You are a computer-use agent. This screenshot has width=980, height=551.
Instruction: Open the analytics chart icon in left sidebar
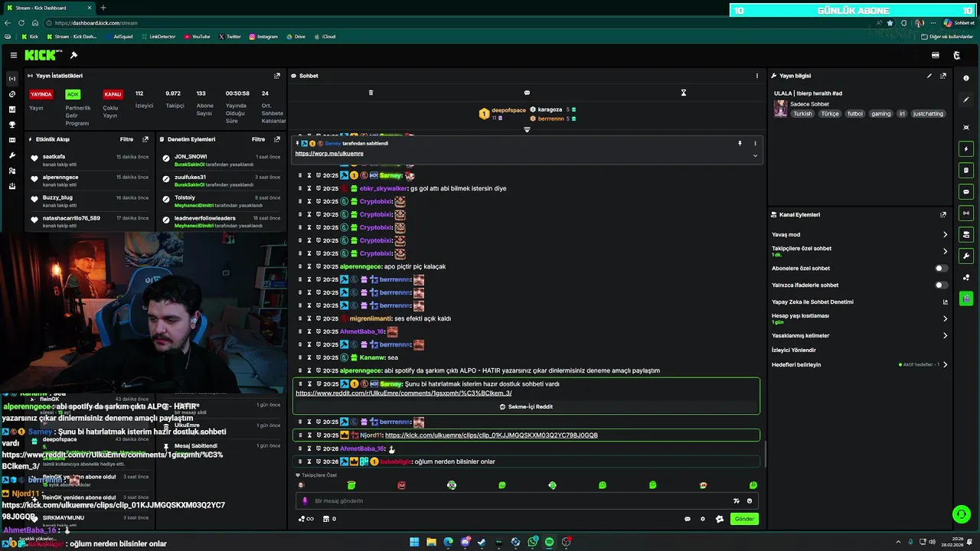12,109
